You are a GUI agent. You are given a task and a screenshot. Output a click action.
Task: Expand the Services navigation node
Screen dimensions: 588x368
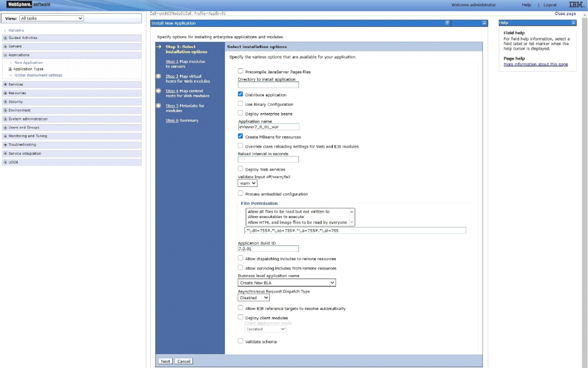pyautogui.click(x=5, y=85)
